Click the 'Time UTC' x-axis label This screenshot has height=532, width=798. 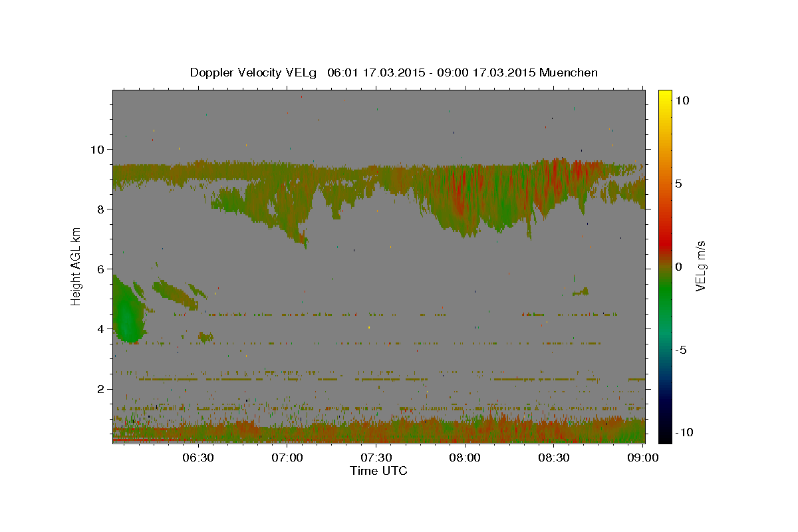click(378, 471)
